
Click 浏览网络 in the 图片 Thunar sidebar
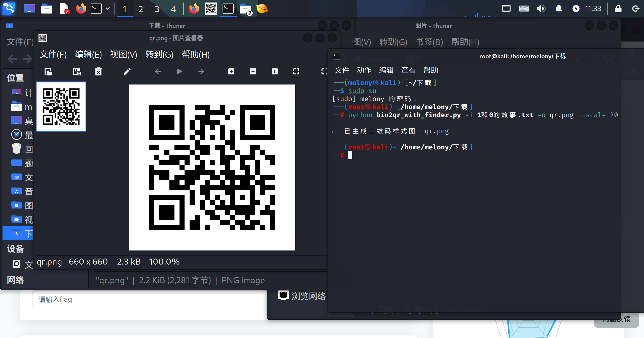click(302, 296)
